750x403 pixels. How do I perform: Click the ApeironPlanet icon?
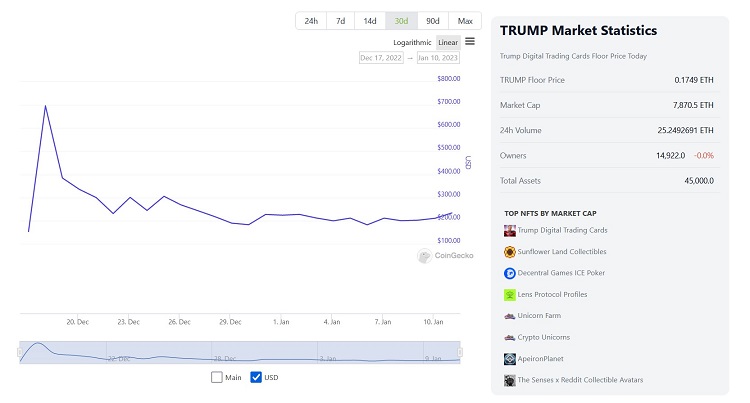pos(509,359)
